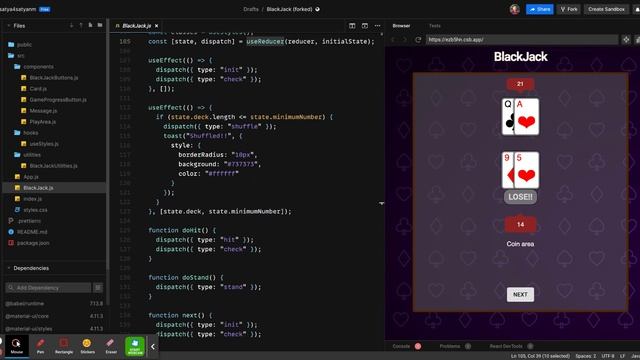Click the NEXT button in the game
Screen dimensions: 640x360
coord(520,294)
